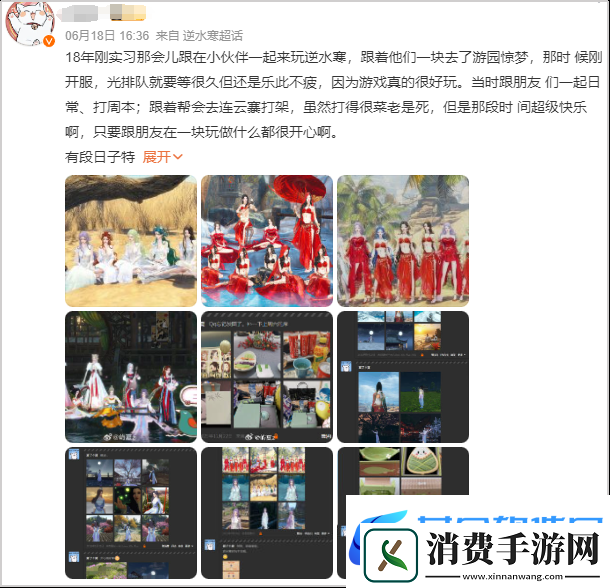Screen dimensions: 610x588
Task: Open thumbnail of girls in white under tree
Action: 131,241
